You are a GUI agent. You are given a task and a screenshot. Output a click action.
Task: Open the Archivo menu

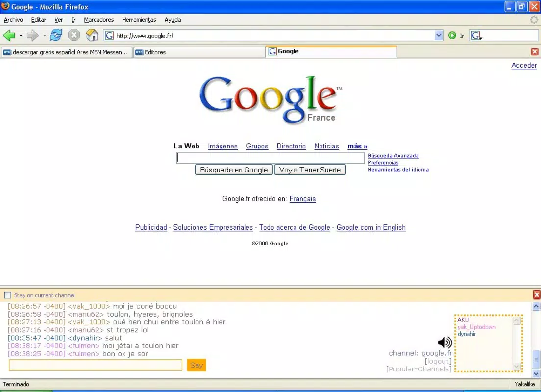[x=13, y=20]
